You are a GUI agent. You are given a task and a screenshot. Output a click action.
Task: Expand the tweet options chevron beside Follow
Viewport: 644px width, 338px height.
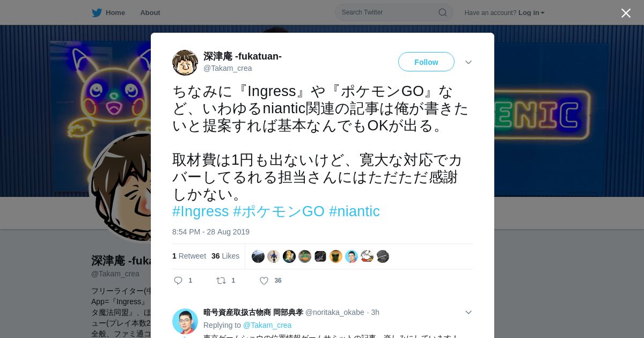[x=469, y=62]
